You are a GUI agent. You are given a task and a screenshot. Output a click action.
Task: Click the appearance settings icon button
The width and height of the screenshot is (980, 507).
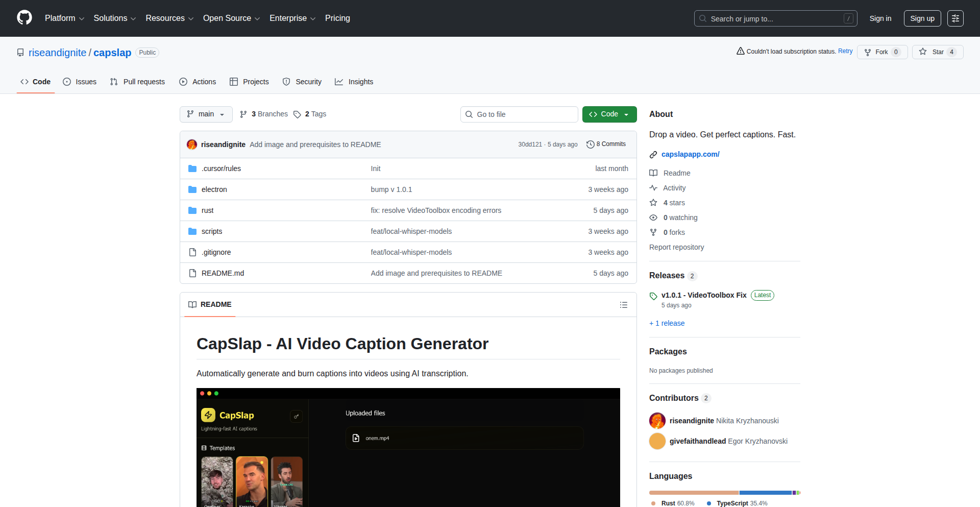tap(955, 18)
